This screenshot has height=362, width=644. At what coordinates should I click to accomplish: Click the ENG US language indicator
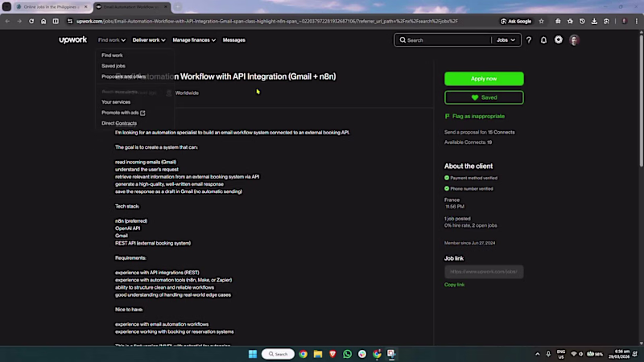coord(560,354)
